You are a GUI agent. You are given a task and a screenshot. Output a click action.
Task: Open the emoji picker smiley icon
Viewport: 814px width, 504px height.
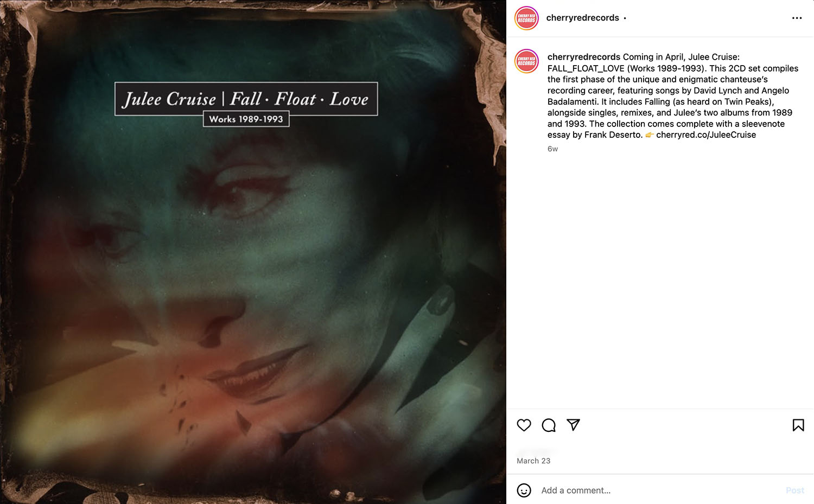[524, 490]
